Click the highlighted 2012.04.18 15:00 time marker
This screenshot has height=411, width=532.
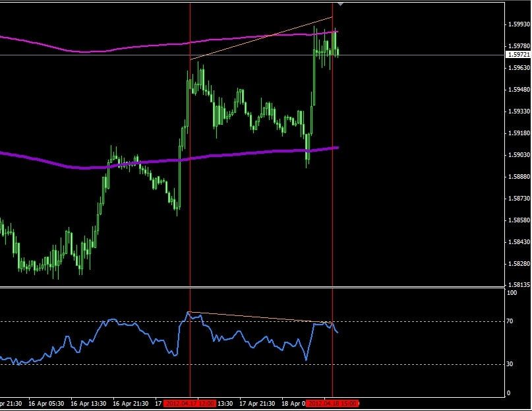click(333, 401)
